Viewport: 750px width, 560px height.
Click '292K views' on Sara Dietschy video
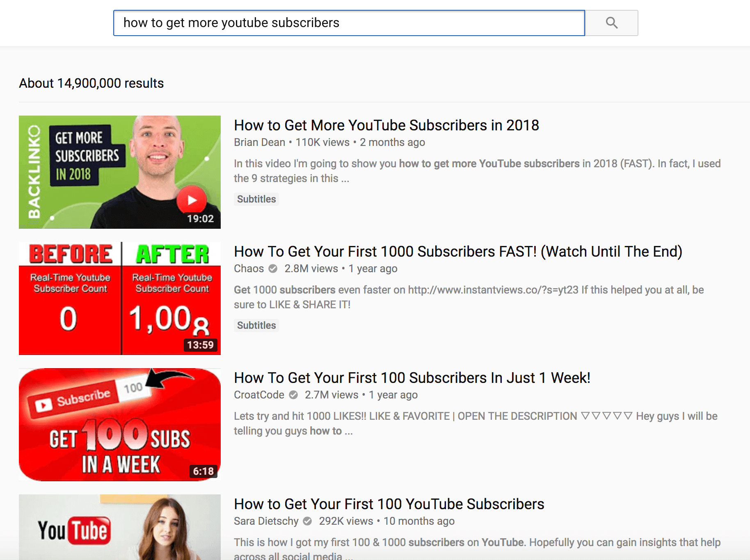[346, 521]
